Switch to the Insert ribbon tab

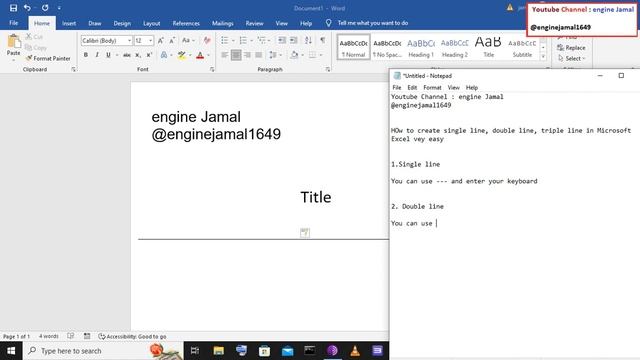pyautogui.click(x=69, y=23)
